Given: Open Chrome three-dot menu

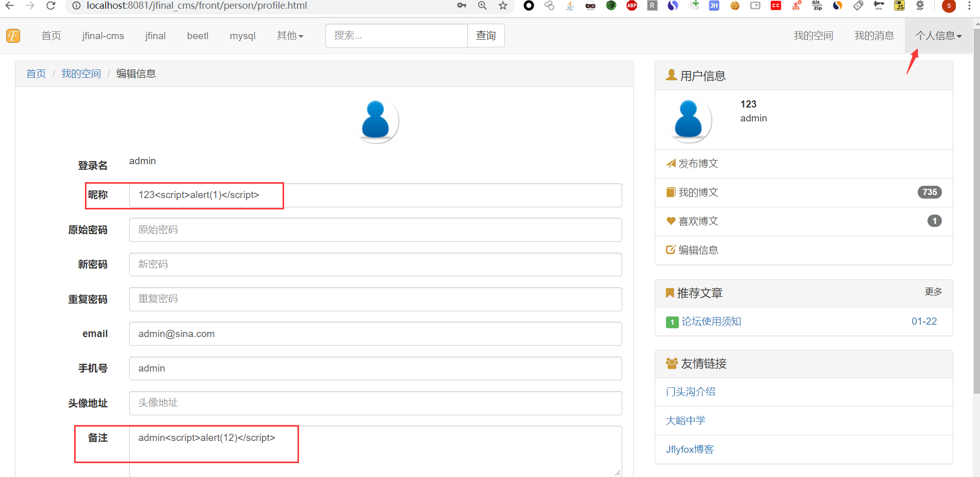Looking at the screenshot, I should click(x=969, y=6).
